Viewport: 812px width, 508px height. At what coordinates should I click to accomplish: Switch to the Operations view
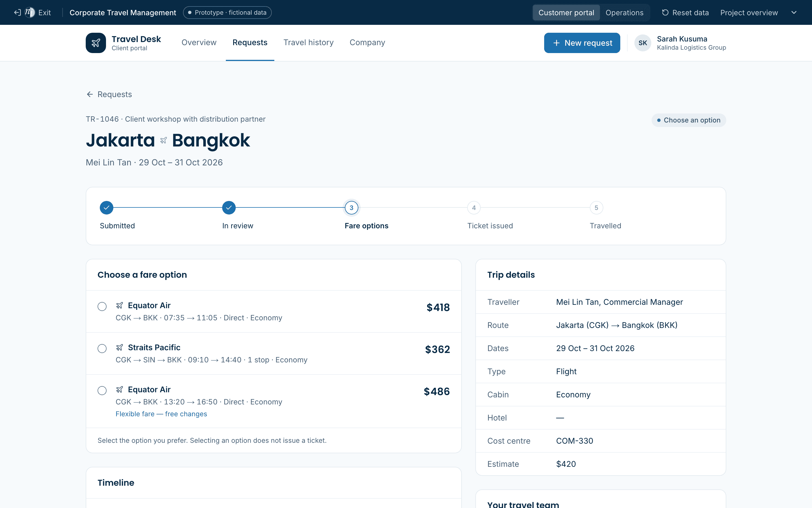click(x=625, y=12)
